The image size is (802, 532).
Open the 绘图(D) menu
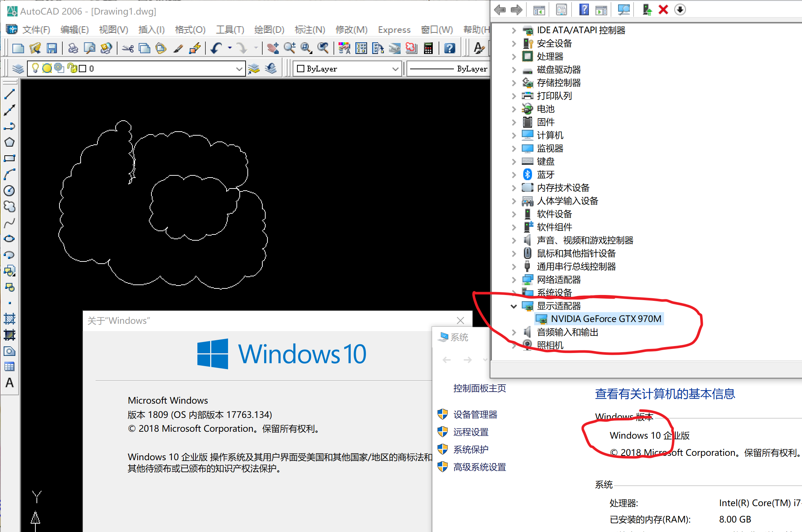[x=269, y=30]
